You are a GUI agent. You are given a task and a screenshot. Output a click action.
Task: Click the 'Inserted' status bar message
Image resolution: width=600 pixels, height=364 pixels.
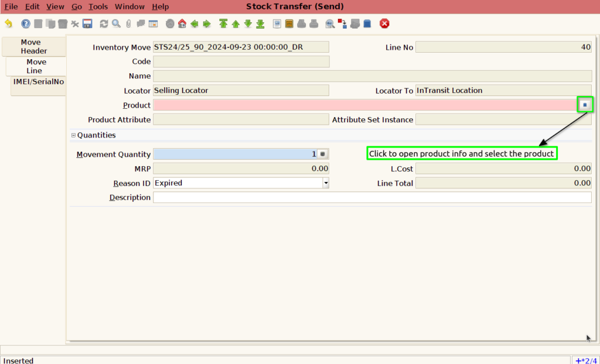click(18, 360)
